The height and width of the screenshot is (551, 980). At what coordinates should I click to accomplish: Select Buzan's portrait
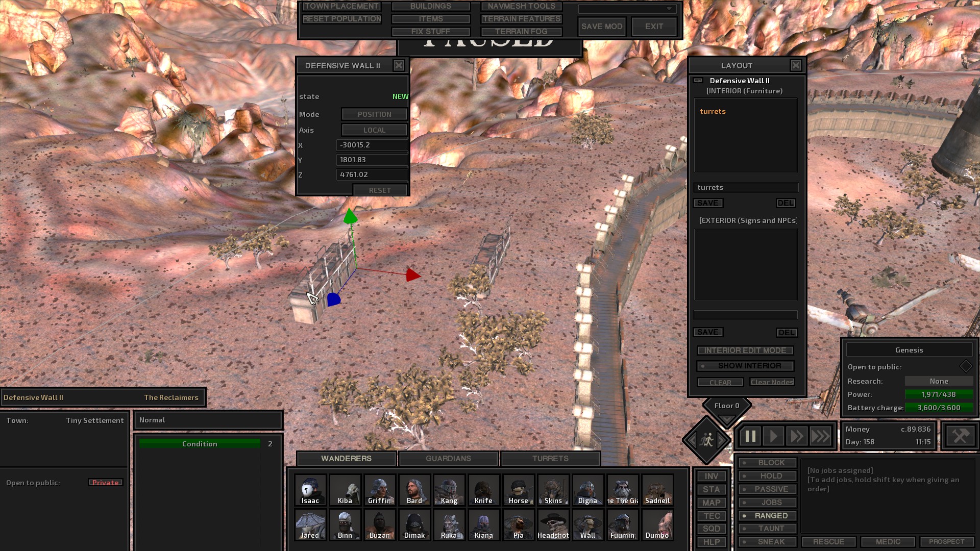pyautogui.click(x=379, y=525)
